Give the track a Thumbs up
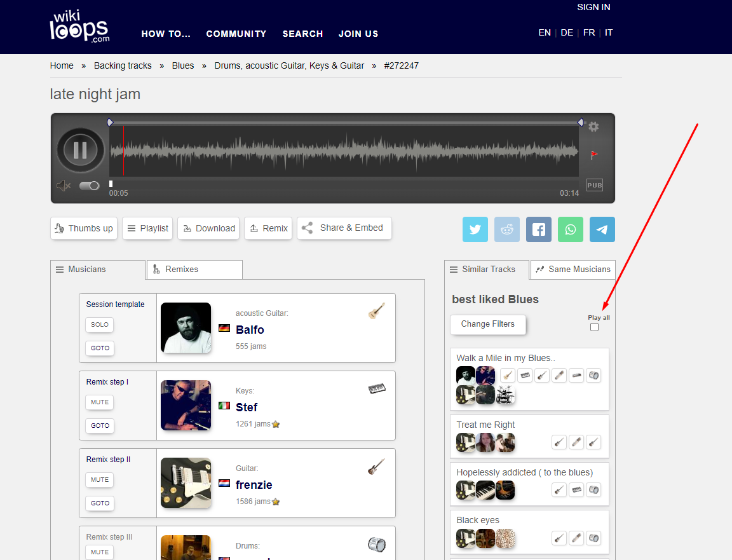 84,228
